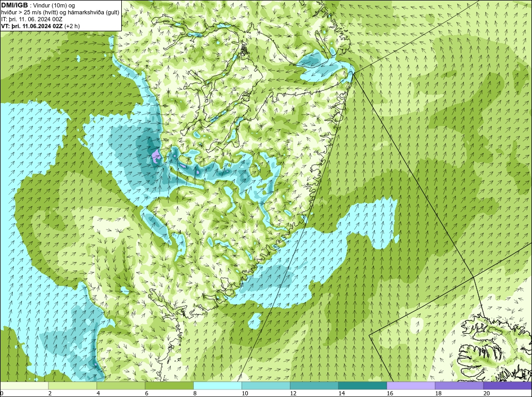
Task: Click the legend scale label "0"
Action: (x=2, y=393)
